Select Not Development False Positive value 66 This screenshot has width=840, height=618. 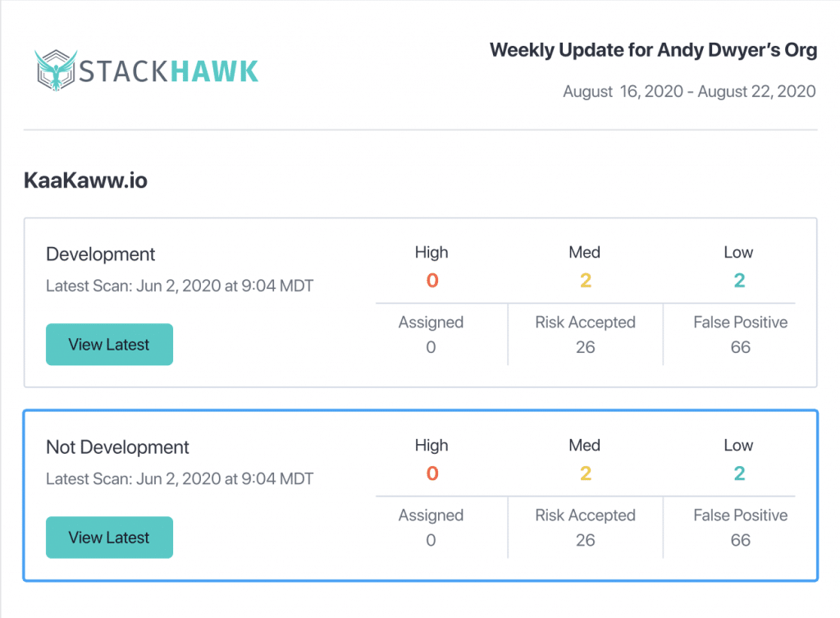(x=741, y=540)
